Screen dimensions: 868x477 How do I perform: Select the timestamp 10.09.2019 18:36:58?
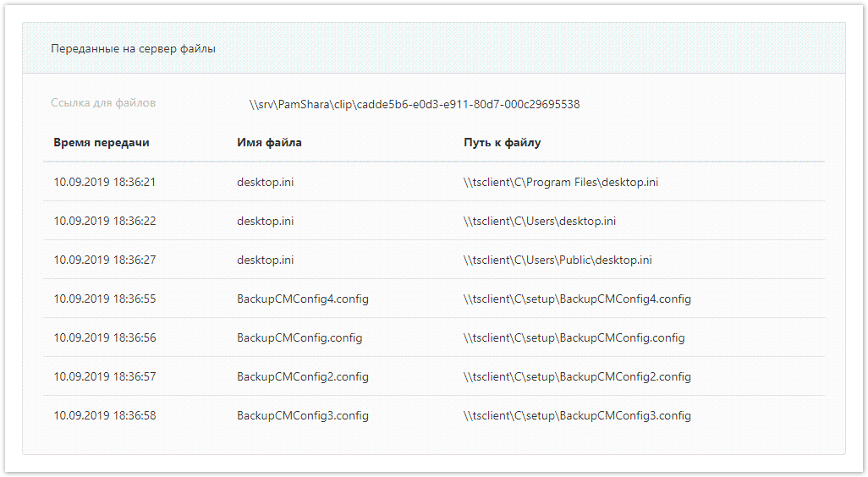(104, 415)
